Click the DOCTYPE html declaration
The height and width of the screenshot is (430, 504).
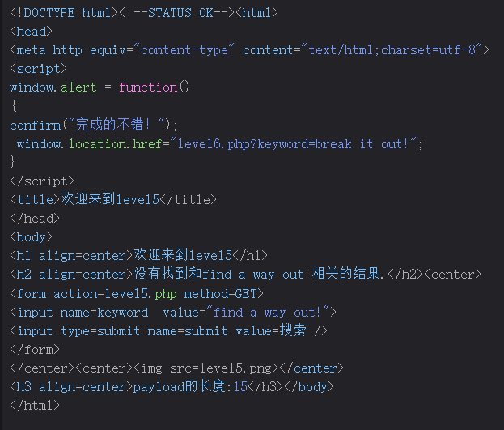(x=63, y=12)
